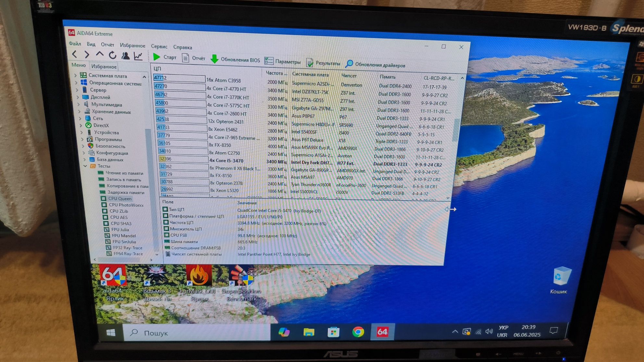
Task: Open Обновления драйверов in the toolbar
Action: [x=376, y=64]
